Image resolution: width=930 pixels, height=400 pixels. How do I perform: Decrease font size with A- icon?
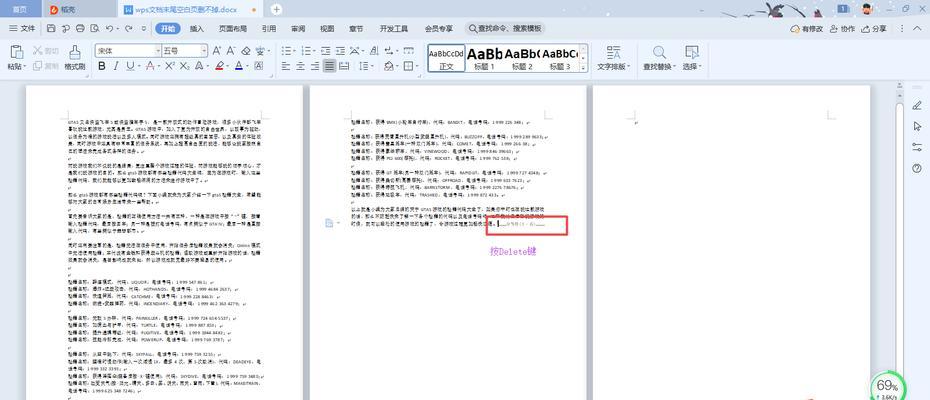point(231,50)
